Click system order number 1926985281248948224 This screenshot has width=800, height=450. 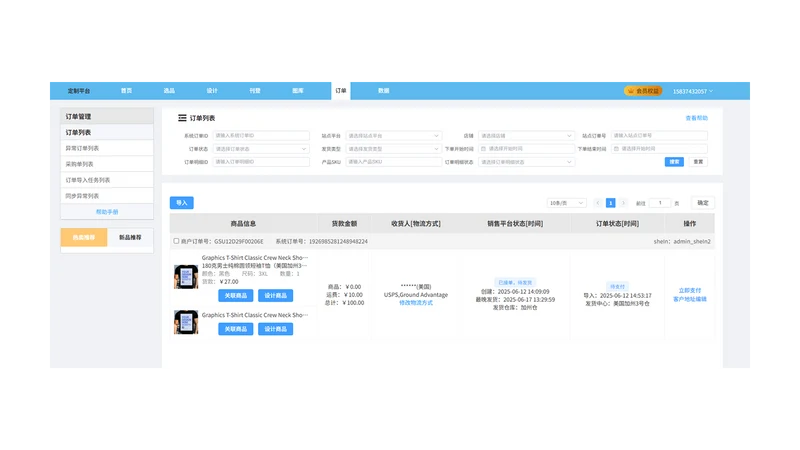pos(338,241)
